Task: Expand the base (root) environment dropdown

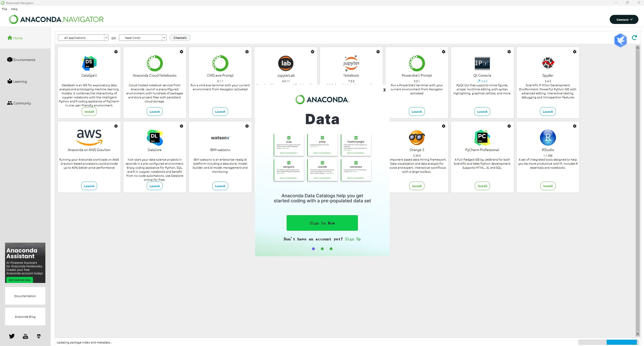Action: (x=142, y=38)
